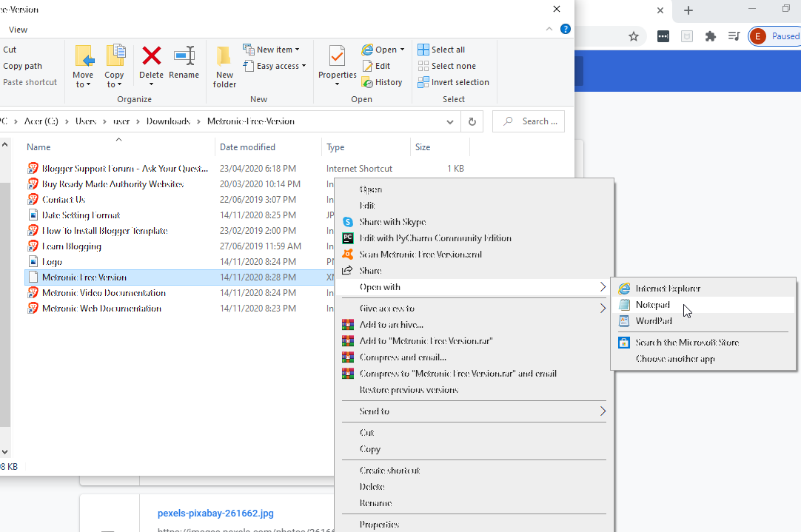
Task: Expand the Copy to dropdown arrow
Action: tap(119, 85)
